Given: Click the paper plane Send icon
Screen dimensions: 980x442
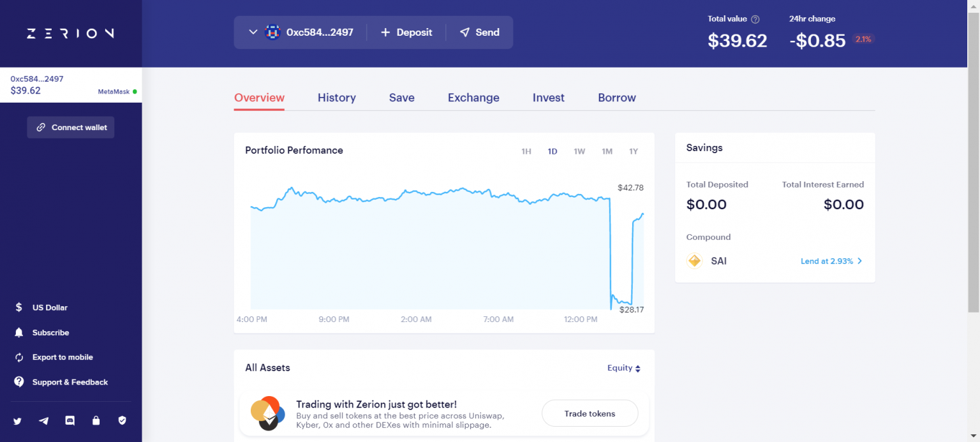Looking at the screenshot, I should 464,32.
